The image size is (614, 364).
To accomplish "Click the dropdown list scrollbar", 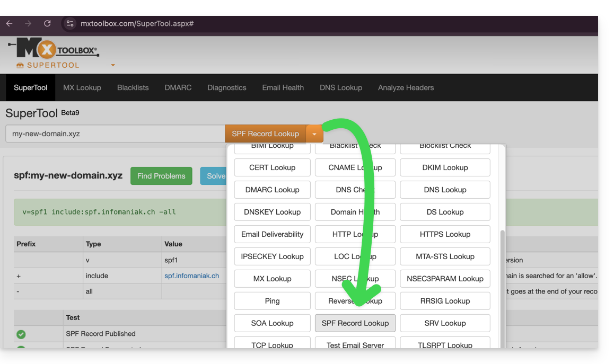I will click(502, 286).
